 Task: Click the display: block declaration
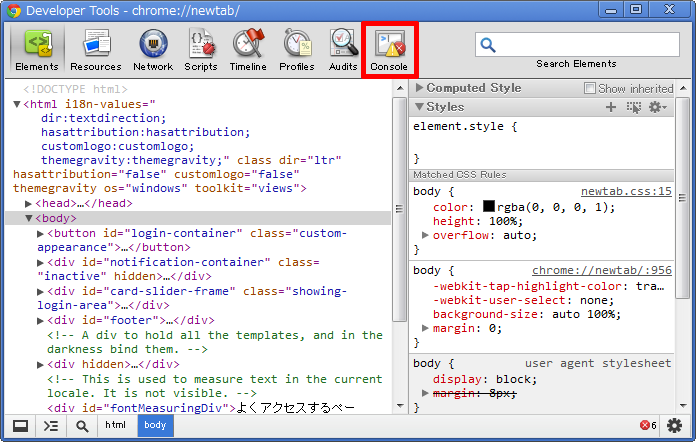click(485, 379)
